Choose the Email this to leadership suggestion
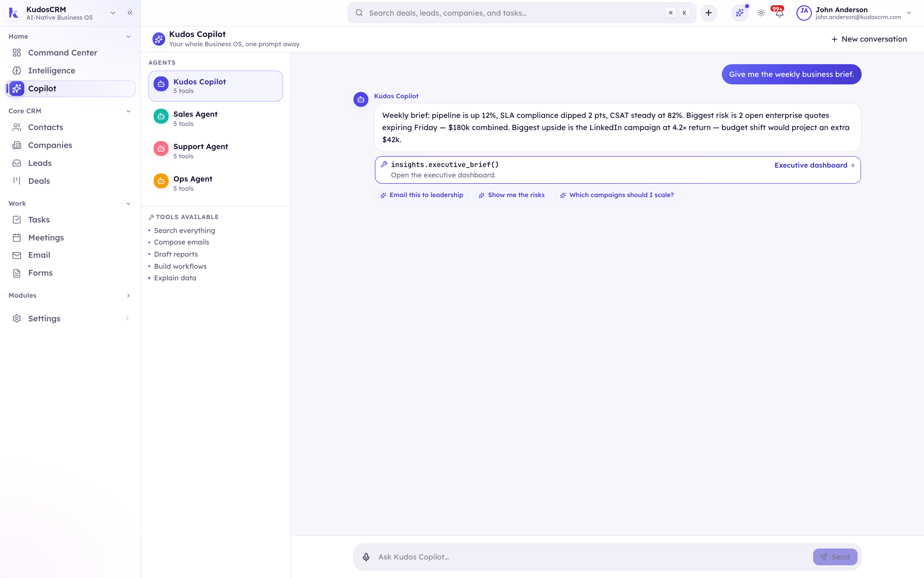Viewport: 924px width, 578px height. coord(422,195)
